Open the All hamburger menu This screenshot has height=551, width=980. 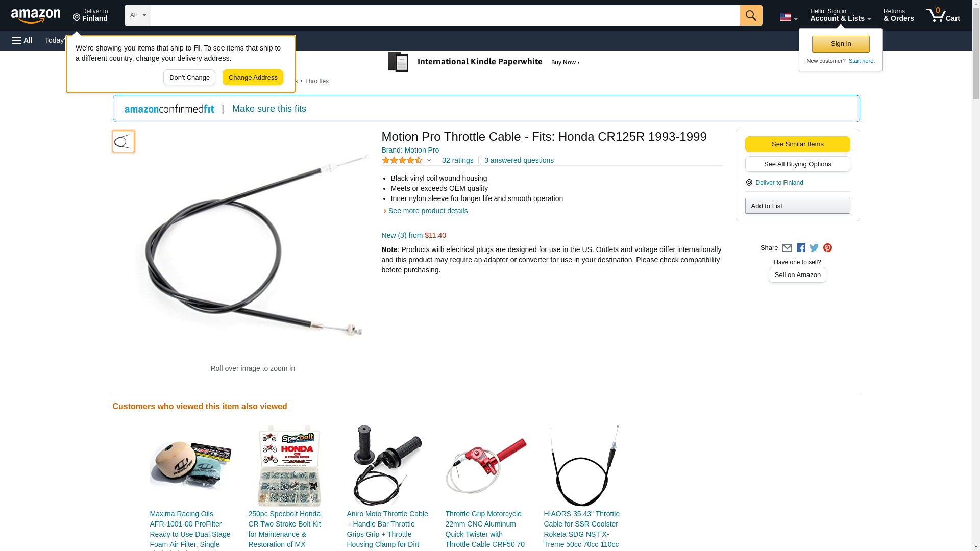pos(22,40)
